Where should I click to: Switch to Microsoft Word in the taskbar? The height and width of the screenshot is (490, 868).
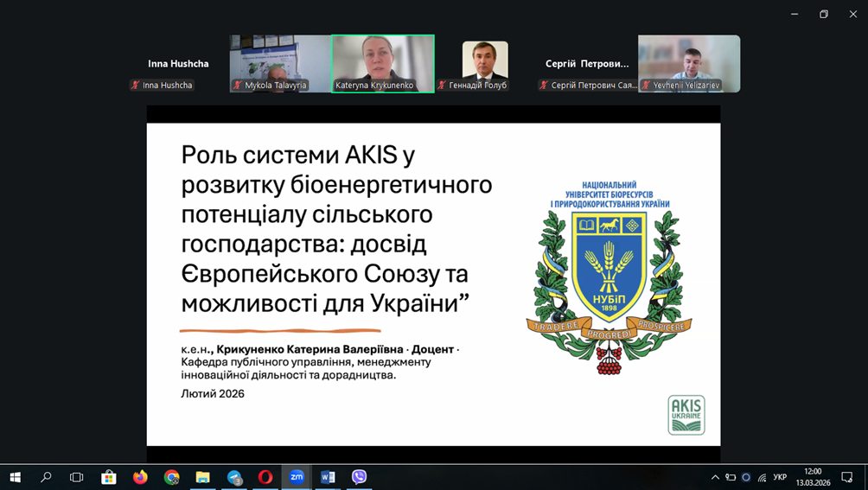328,477
